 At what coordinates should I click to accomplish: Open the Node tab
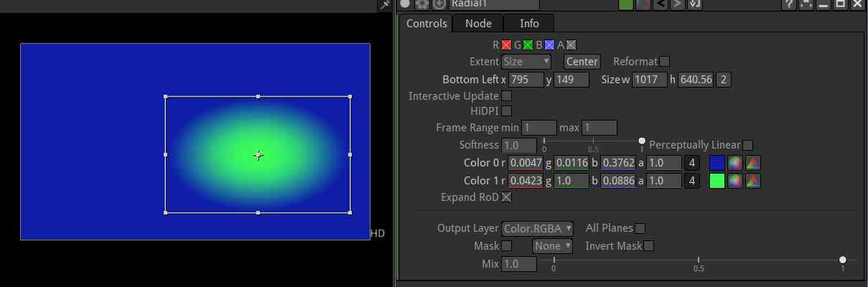(478, 23)
